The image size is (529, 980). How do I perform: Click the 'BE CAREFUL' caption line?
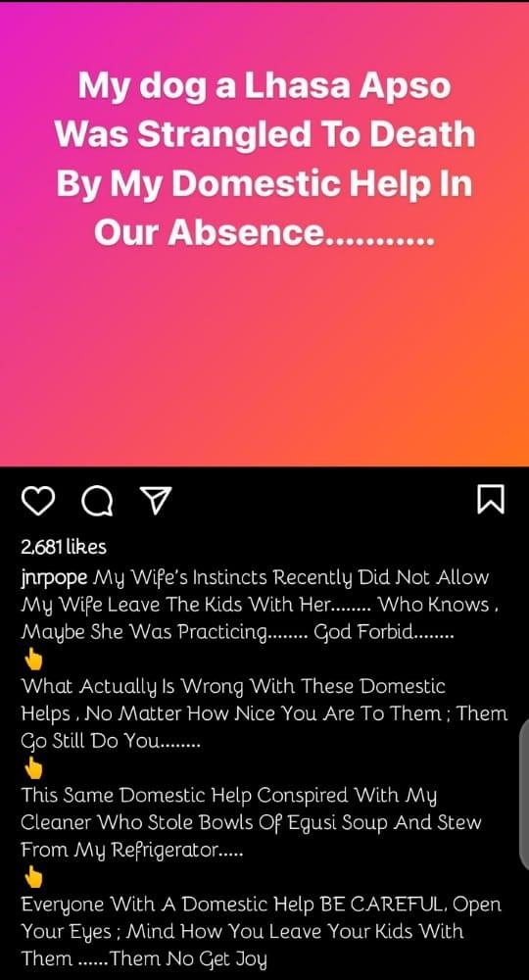click(x=261, y=905)
